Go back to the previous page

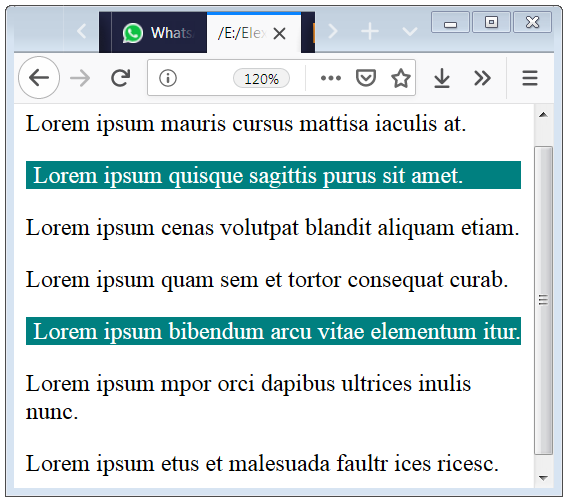point(39,77)
